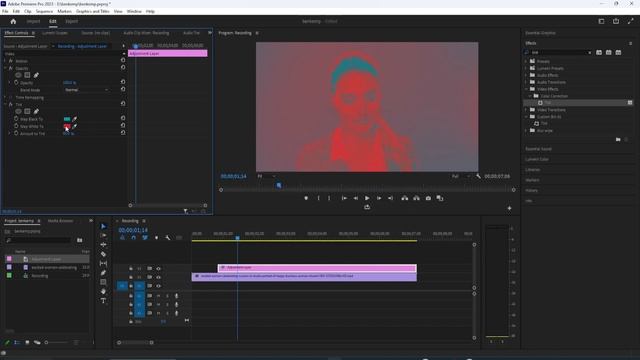Select the Razor tool

(103, 254)
